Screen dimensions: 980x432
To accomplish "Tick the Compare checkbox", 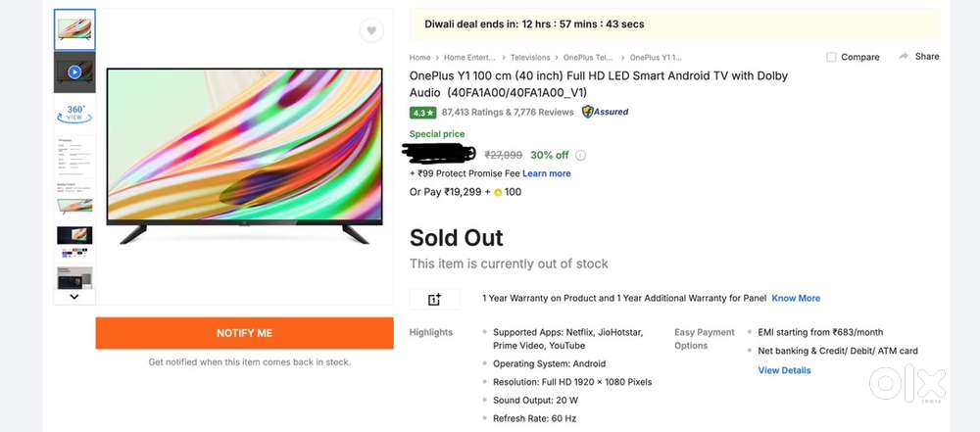I will [x=831, y=57].
